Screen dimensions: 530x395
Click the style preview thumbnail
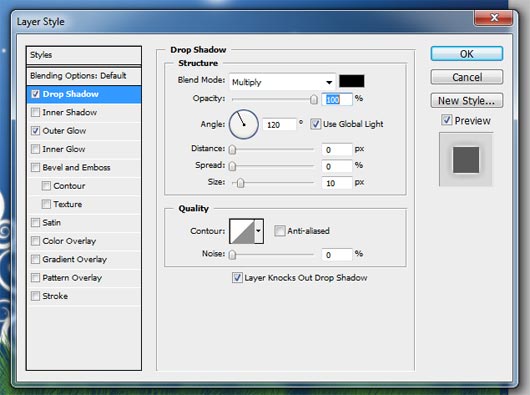click(466, 159)
